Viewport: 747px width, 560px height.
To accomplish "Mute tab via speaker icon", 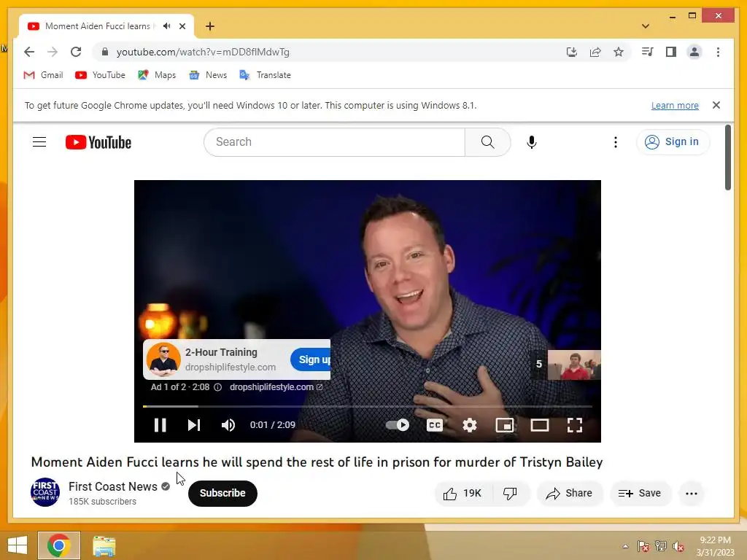I will pyautogui.click(x=166, y=26).
